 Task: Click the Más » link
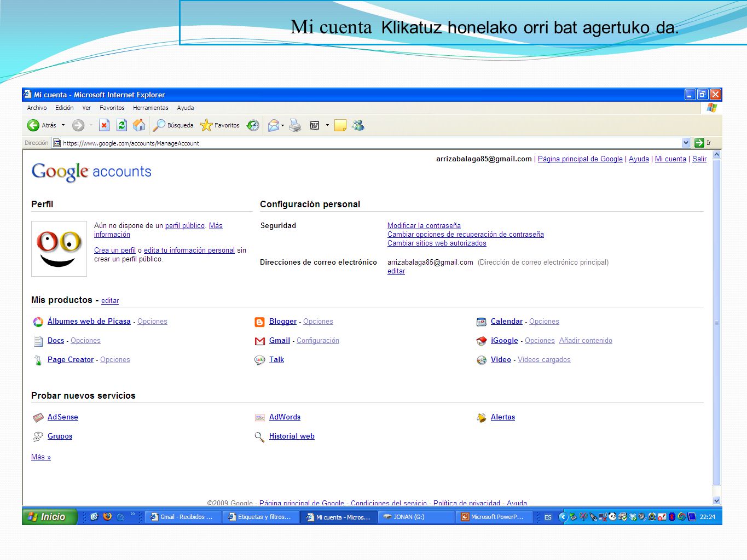pos(41,457)
